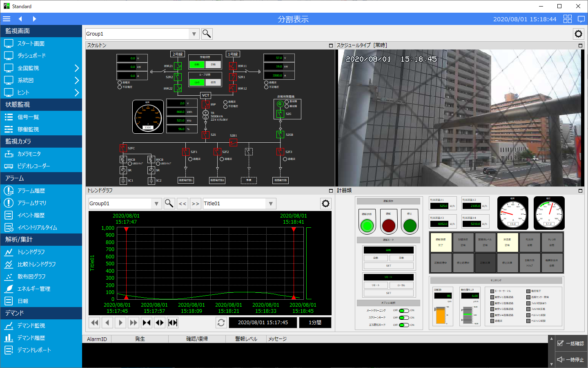Maximize the スケジュールタイプ camera panel
588x368 pixels.
pyautogui.click(x=580, y=45)
